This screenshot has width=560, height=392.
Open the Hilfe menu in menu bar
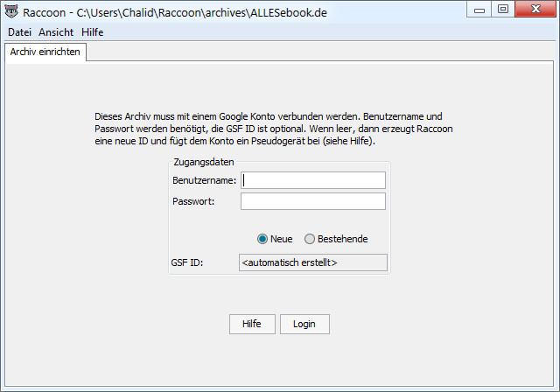(93, 32)
